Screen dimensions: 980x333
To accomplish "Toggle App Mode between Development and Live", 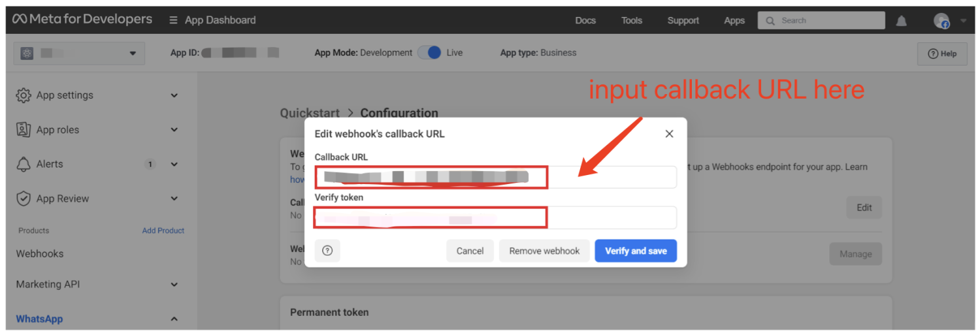I will click(430, 53).
